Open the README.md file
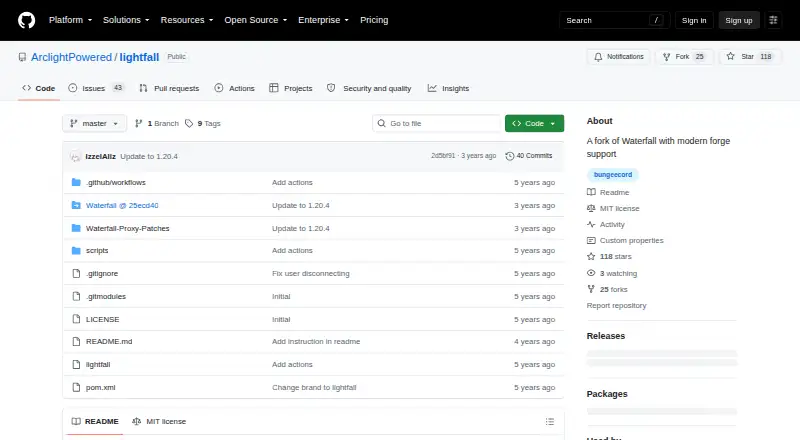 (x=109, y=341)
